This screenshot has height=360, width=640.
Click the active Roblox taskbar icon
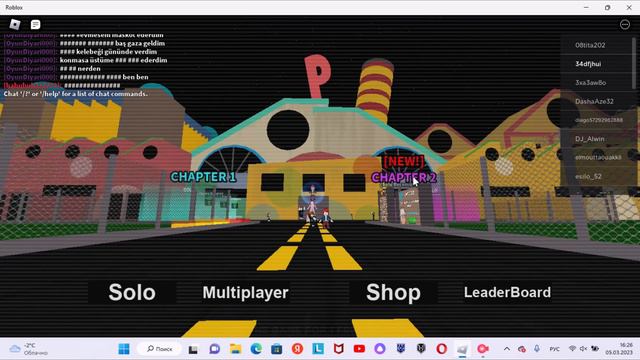coord(462,349)
